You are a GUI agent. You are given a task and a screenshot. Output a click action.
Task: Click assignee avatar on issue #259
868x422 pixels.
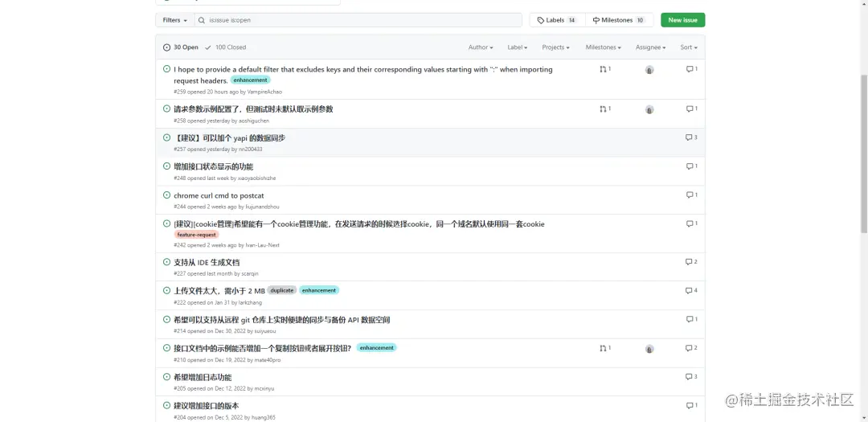pos(649,70)
